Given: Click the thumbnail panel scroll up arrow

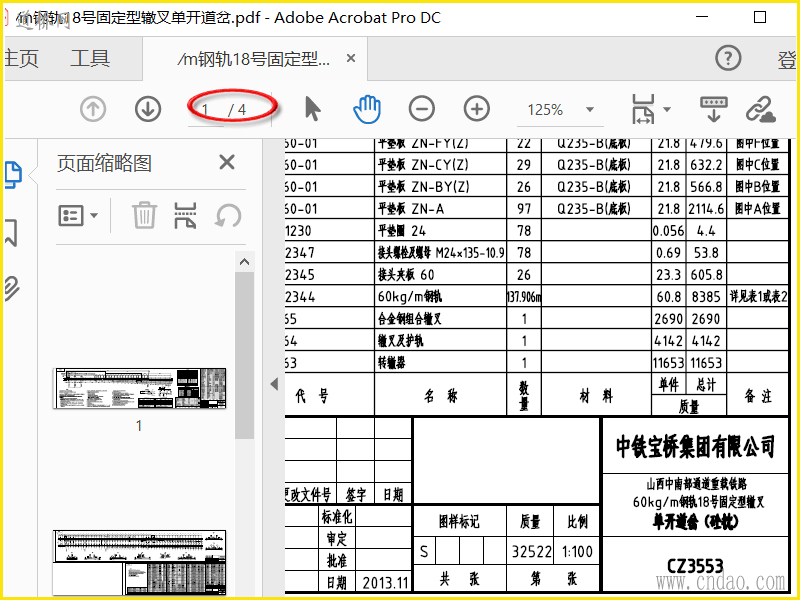Looking at the screenshot, I should point(244,262).
